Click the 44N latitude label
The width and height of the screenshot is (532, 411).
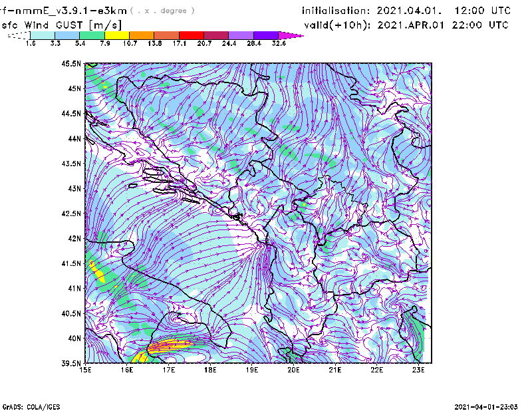click(x=74, y=138)
